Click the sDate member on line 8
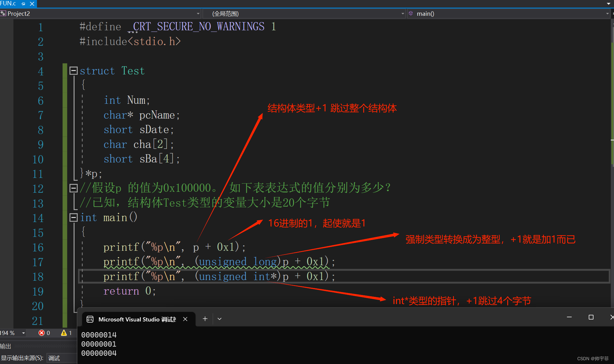 point(154,130)
